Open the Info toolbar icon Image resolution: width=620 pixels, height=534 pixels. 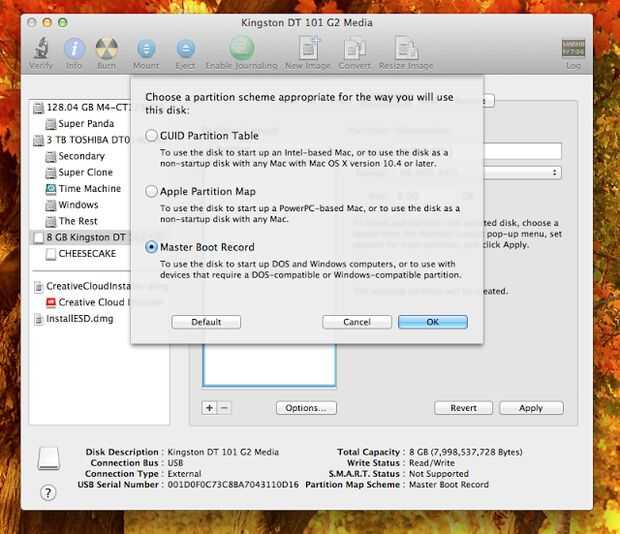coord(74,54)
